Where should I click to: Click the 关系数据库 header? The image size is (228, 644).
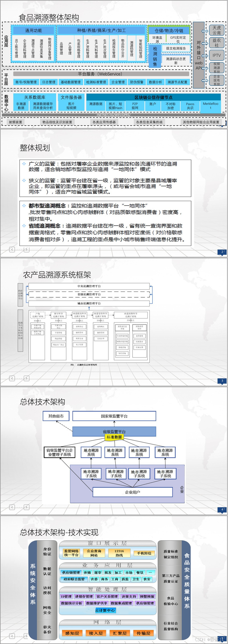point(34,97)
